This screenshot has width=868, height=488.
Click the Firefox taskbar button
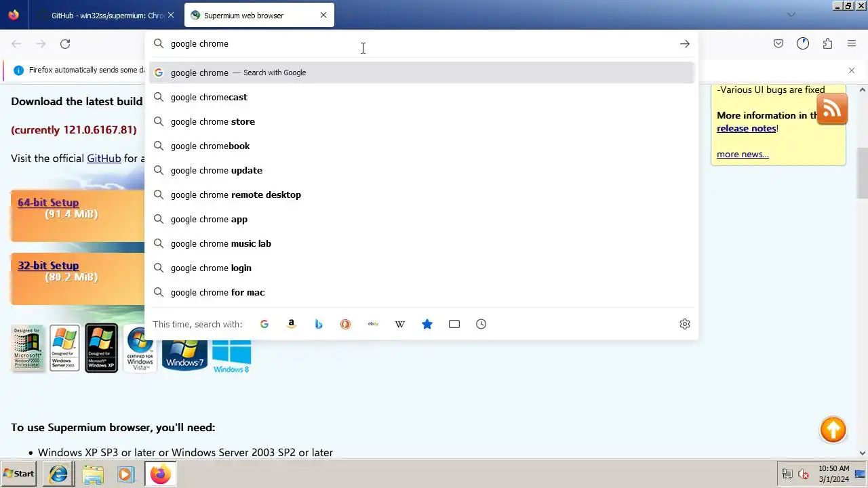pyautogui.click(x=160, y=474)
